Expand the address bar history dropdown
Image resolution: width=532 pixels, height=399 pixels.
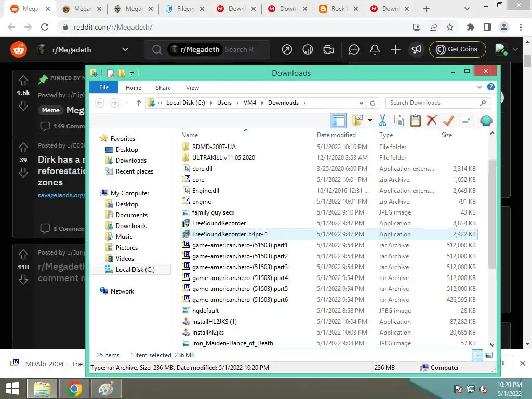(361, 103)
